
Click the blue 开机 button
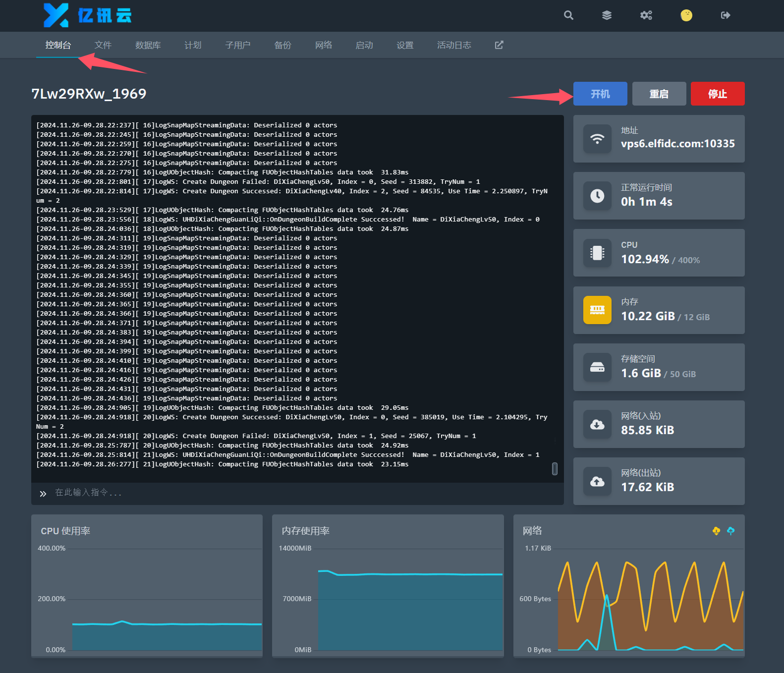600,94
